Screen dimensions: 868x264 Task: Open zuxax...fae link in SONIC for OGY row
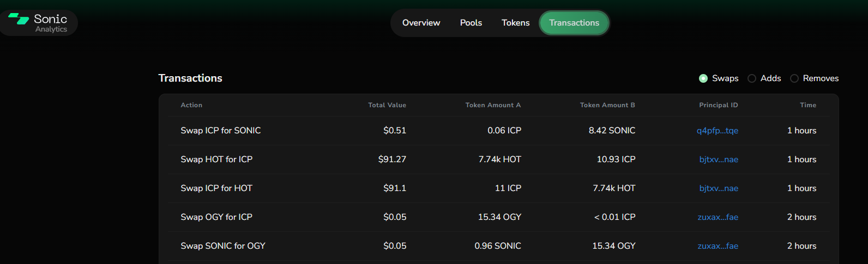coord(718,246)
